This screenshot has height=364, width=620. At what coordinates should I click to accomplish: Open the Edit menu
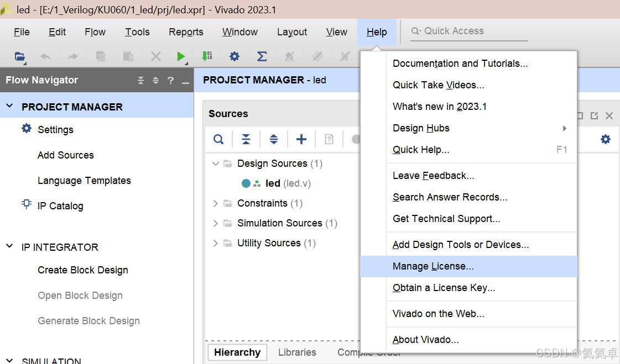click(x=57, y=32)
